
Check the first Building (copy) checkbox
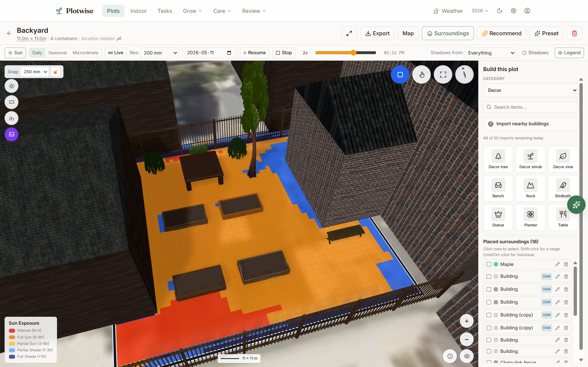[489, 315]
